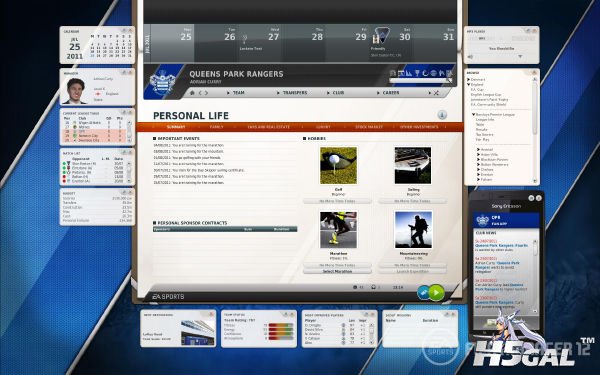This screenshot has width=600, height=375.
Task: Switch to the Family tab
Action: coord(217,127)
